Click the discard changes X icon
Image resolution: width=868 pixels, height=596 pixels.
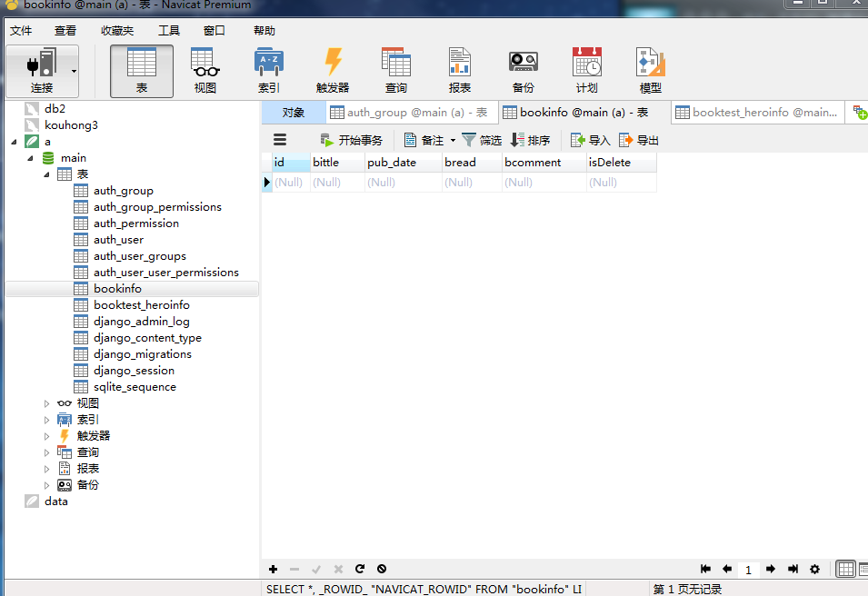coord(338,569)
